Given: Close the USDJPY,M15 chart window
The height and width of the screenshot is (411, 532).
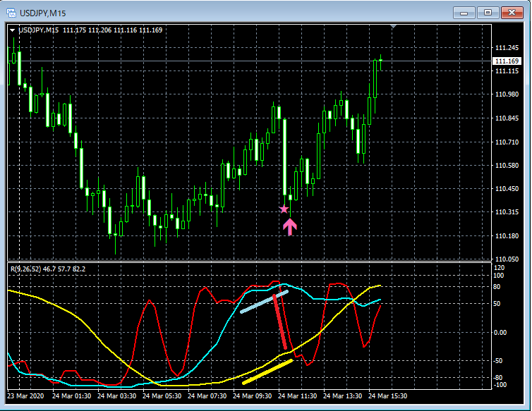Looking at the screenshot, I should [512, 13].
